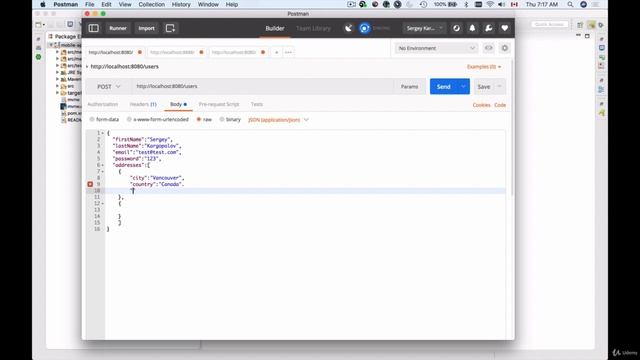Select the second request tab
Image resolution: width=640 pixels, height=360 pixels.
pos(176,52)
